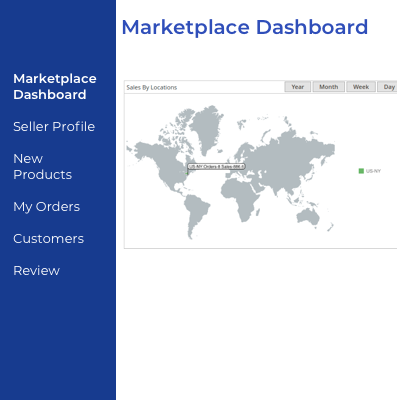
Task: Go to Seller Profile page
Action: coord(54,127)
